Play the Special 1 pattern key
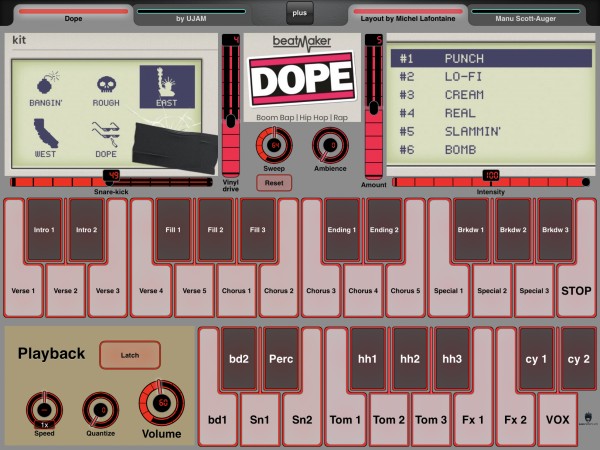The height and width of the screenshot is (450, 600). click(x=448, y=291)
